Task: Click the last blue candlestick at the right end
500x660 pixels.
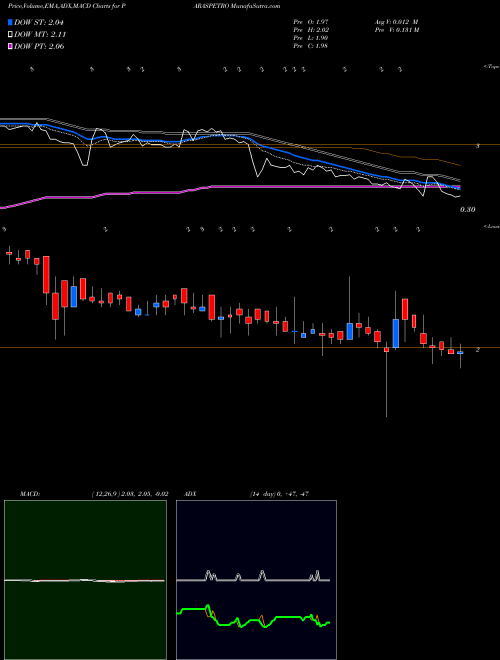Action: tap(460, 353)
